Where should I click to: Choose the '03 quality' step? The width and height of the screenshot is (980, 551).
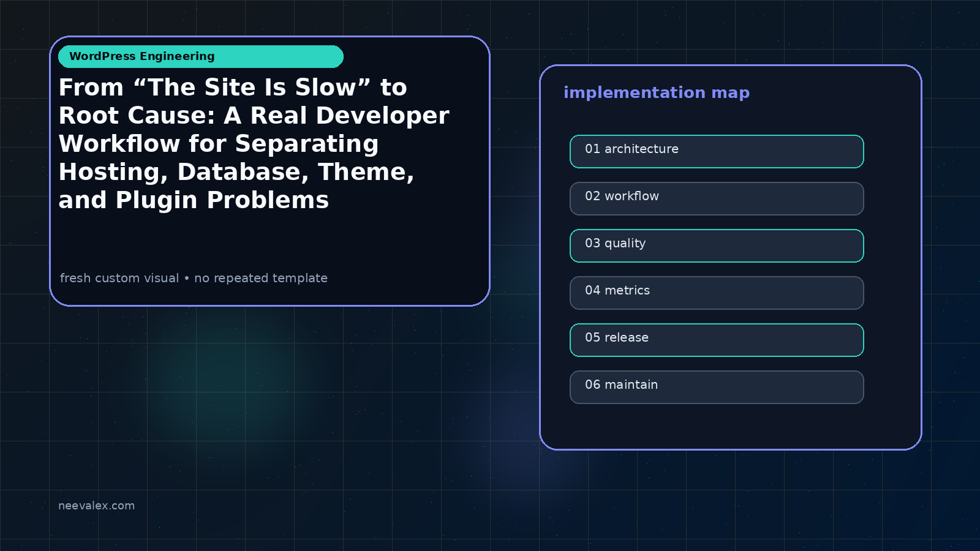[x=717, y=246]
